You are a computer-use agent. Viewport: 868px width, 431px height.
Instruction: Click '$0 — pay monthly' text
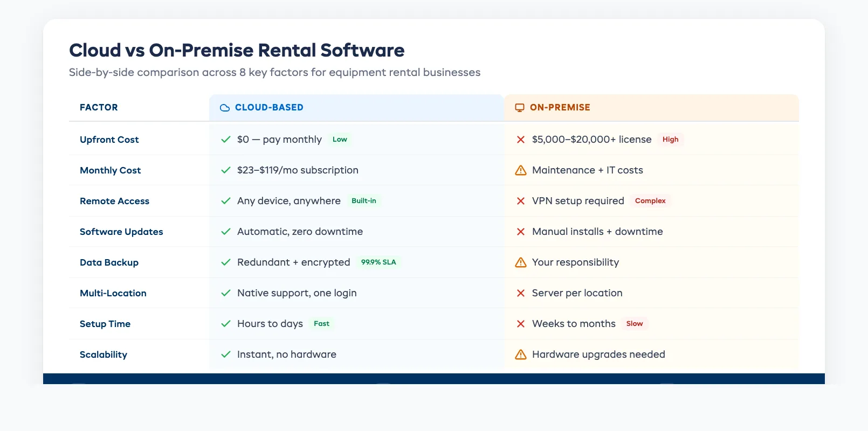pos(279,140)
